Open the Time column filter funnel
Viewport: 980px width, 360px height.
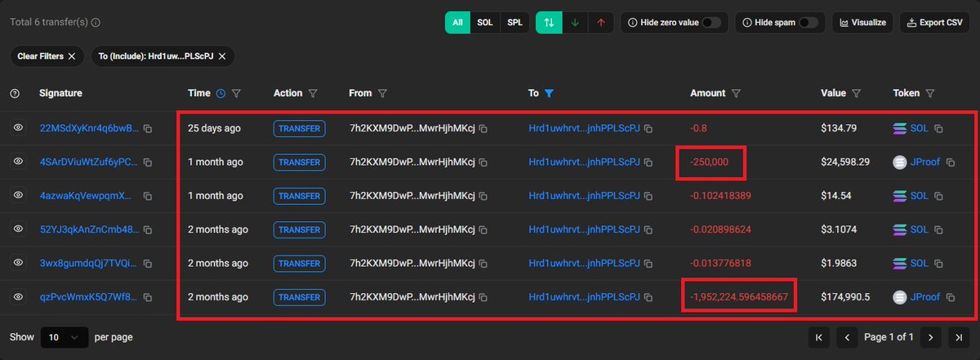236,94
